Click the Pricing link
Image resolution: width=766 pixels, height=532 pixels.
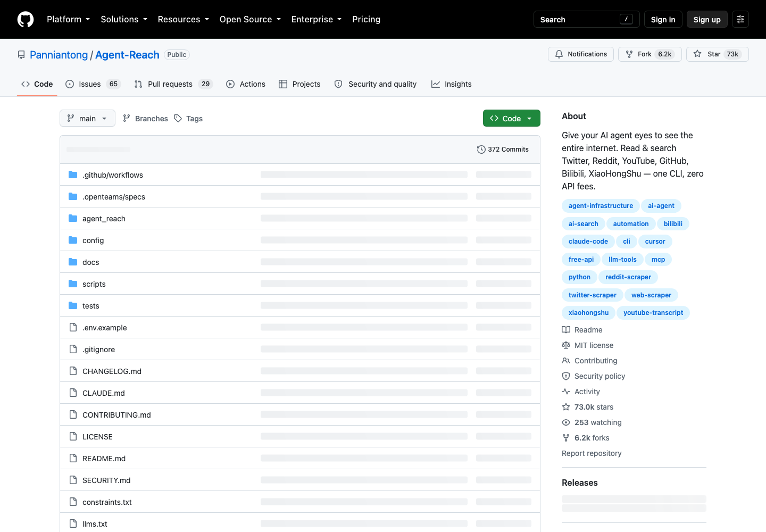pos(366,19)
